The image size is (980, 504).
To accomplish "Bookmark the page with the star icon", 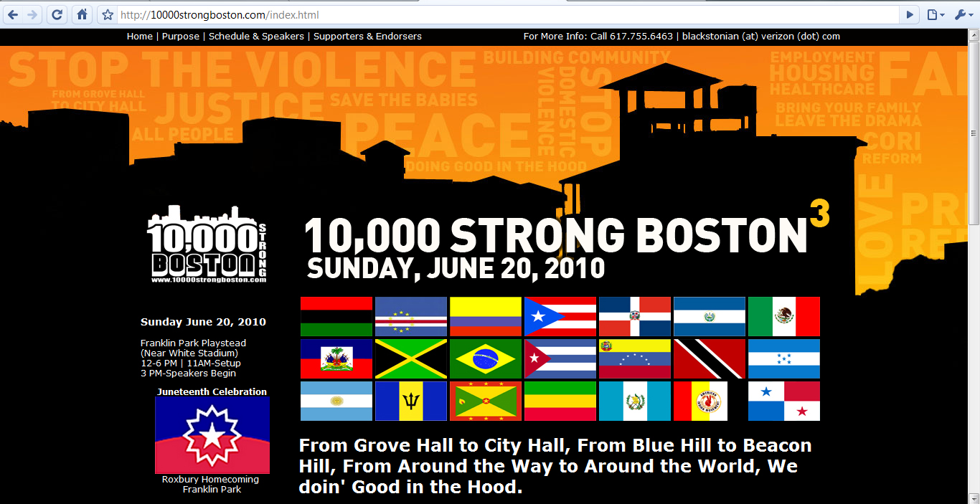I will 108,15.
